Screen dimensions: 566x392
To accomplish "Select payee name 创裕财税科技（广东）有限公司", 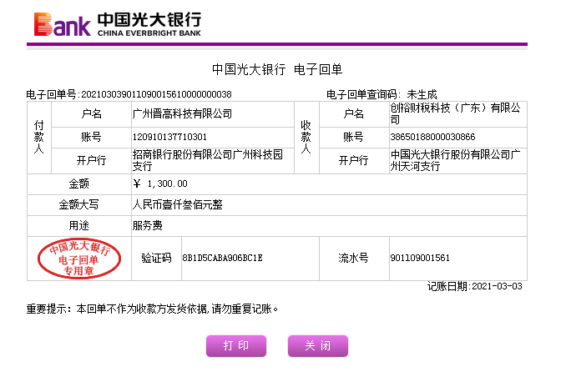I will (x=456, y=113).
